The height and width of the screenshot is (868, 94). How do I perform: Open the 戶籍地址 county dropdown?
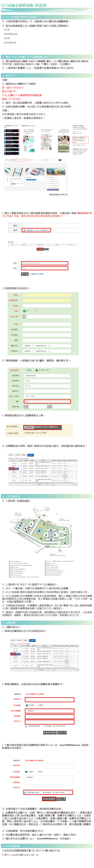point(28,351)
